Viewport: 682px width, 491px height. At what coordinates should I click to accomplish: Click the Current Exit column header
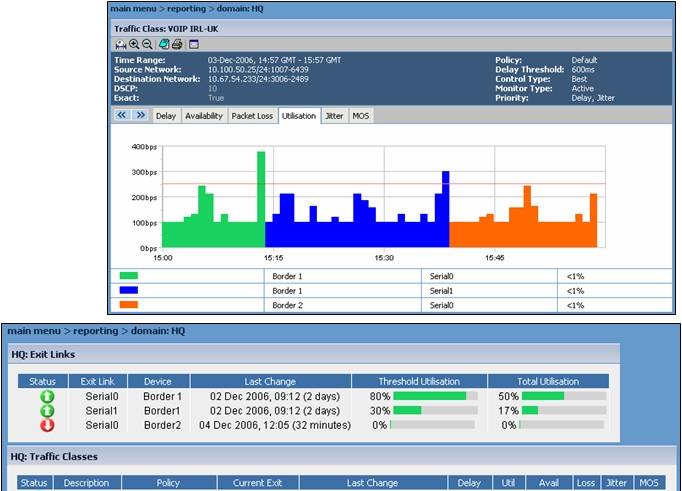point(257,483)
